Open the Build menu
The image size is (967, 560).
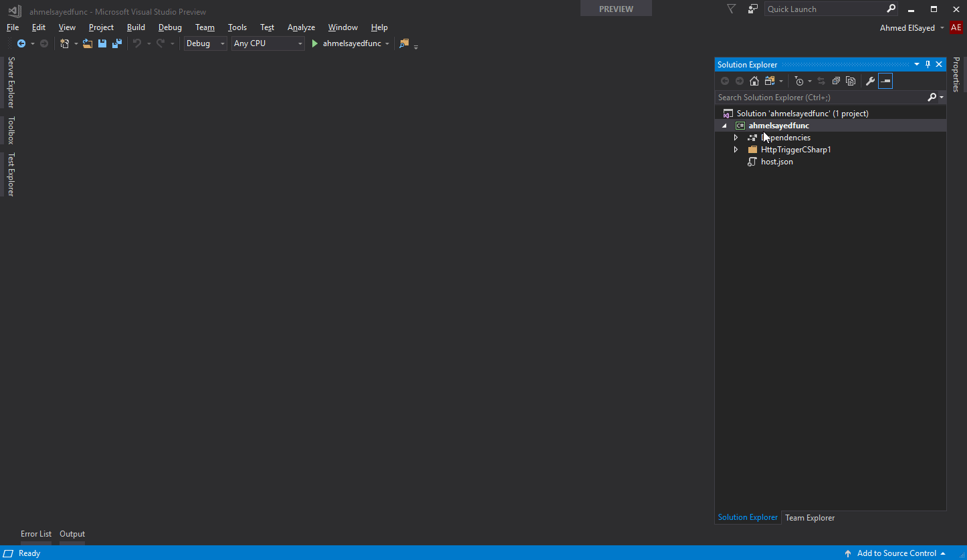click(136, 27)
